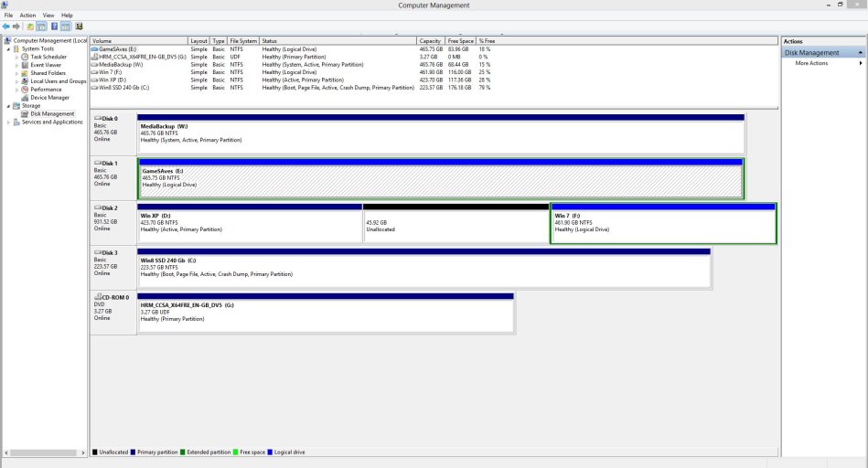
Task: Sort the list by the Layout column header
Action: 199,41
